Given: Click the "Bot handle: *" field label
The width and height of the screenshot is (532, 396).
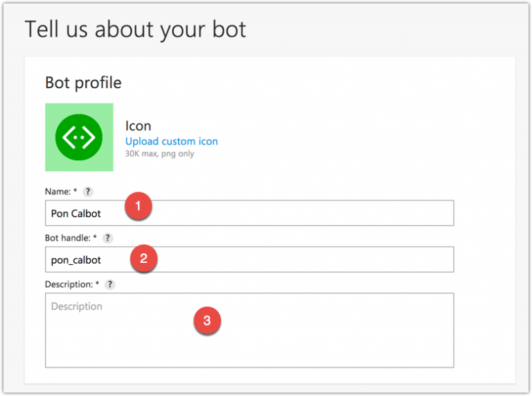Looking at the screenshot, I should coord(71,238).
